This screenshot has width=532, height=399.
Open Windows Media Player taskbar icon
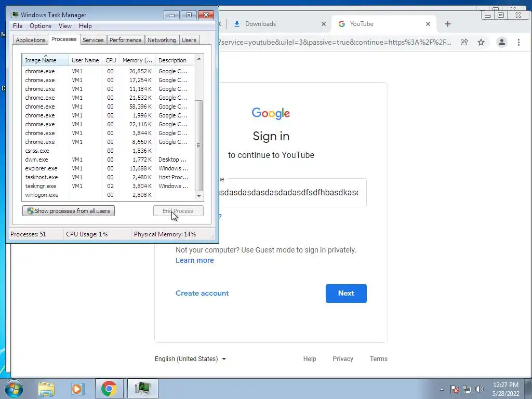tap(78, 389)
